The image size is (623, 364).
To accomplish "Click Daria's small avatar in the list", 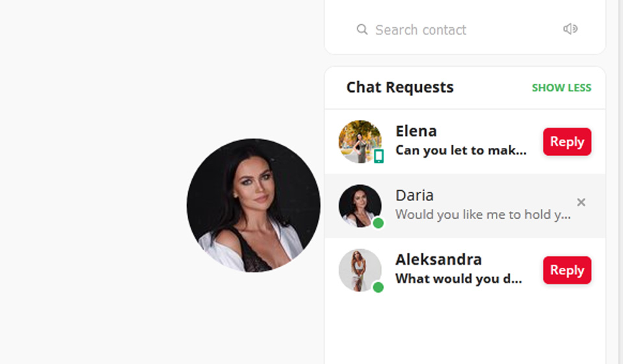I will [x=359, y=204].
